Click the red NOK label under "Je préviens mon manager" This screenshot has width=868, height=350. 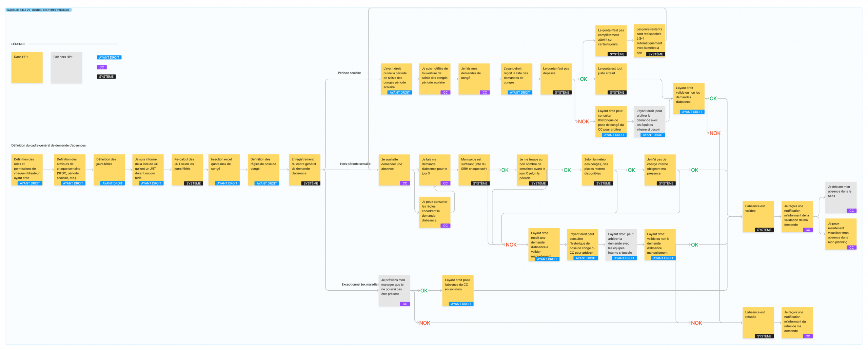[x=424, y=323]
